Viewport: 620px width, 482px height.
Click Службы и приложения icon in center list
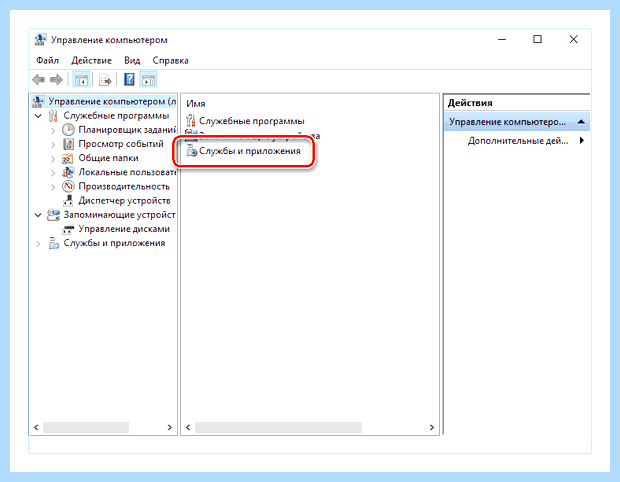coord(192,151)
